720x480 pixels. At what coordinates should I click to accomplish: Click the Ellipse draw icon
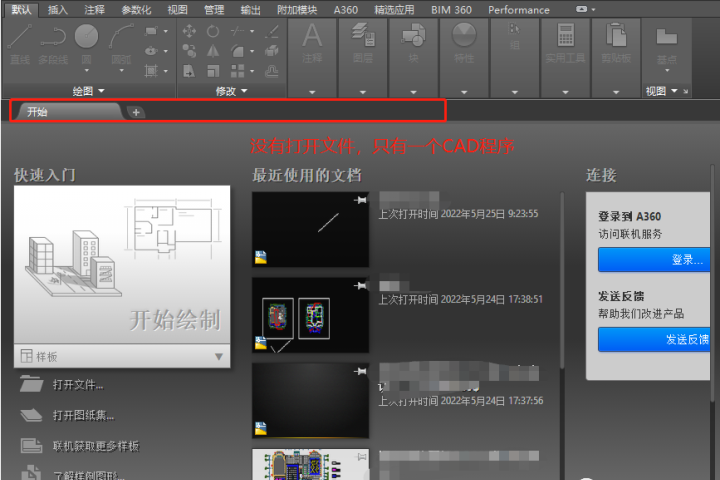pyautogui.click(x=151, y=51)
